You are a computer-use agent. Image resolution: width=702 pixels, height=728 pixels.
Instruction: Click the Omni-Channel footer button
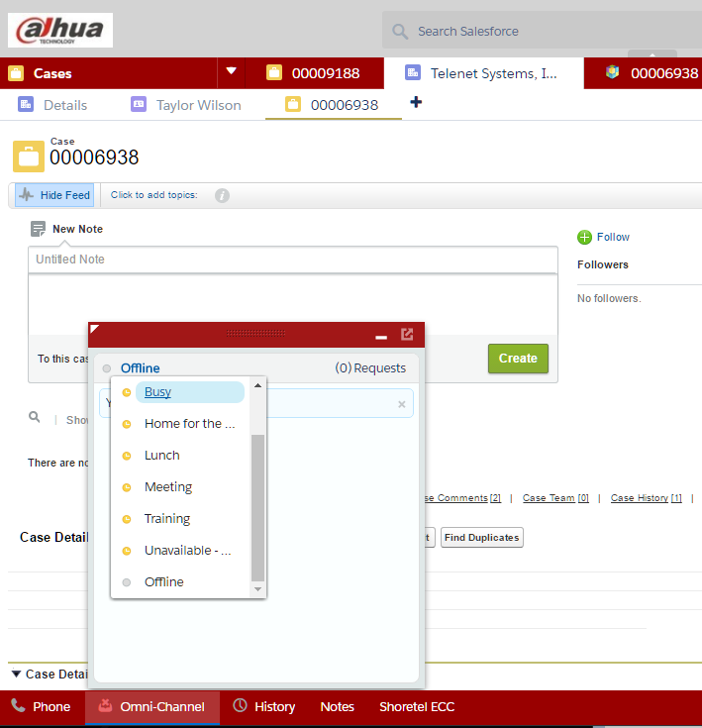point(152,706)
